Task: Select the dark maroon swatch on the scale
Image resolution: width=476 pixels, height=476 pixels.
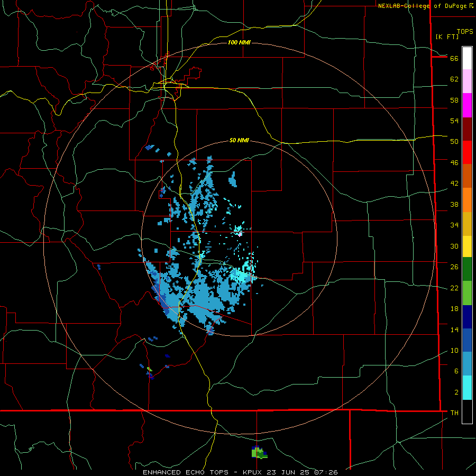Action: pos(467,129)
